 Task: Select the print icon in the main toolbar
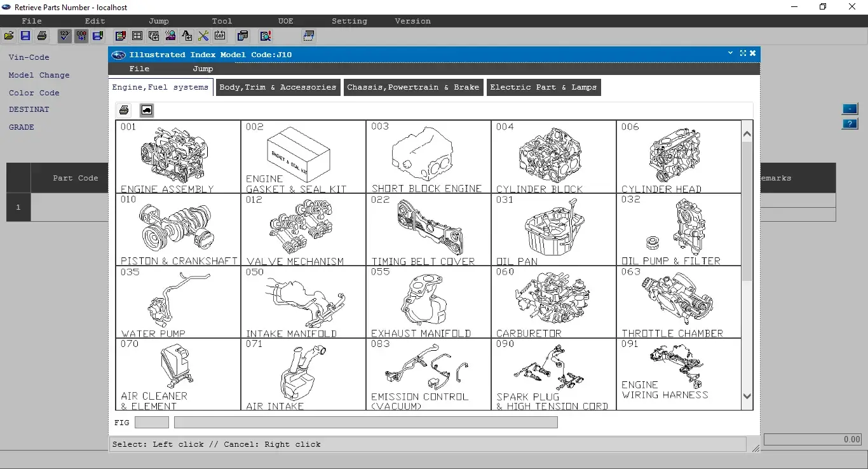pyautogui.click(x=42, y=36)
